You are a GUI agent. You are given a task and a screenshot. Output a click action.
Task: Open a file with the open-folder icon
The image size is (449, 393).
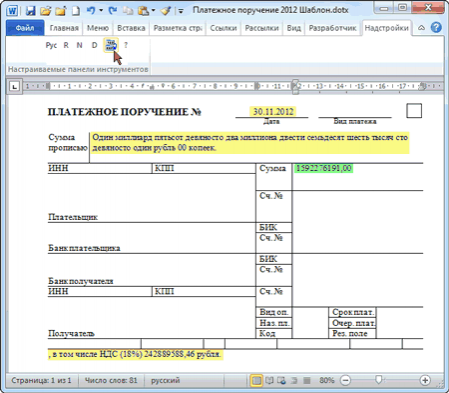tap(46, 11)
